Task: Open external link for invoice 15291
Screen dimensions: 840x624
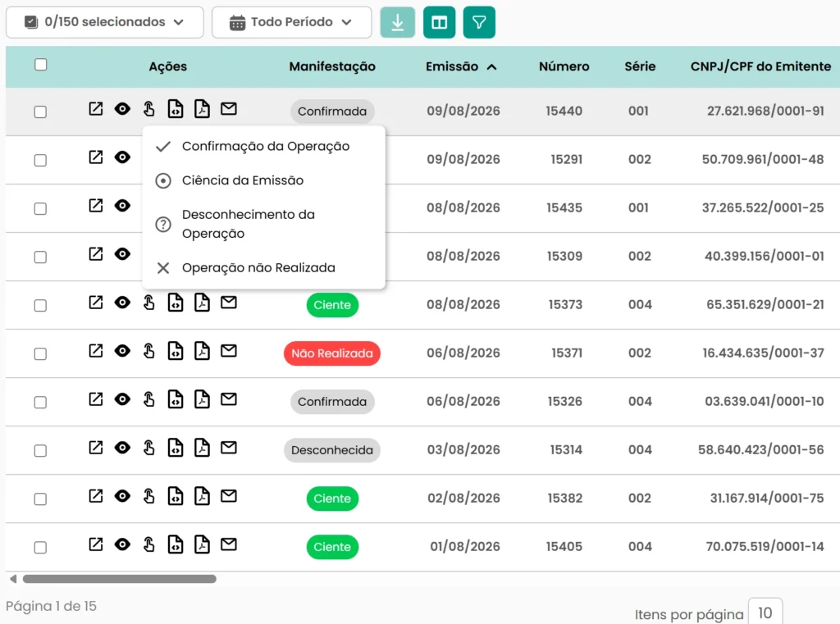Action: click(96, 157)
